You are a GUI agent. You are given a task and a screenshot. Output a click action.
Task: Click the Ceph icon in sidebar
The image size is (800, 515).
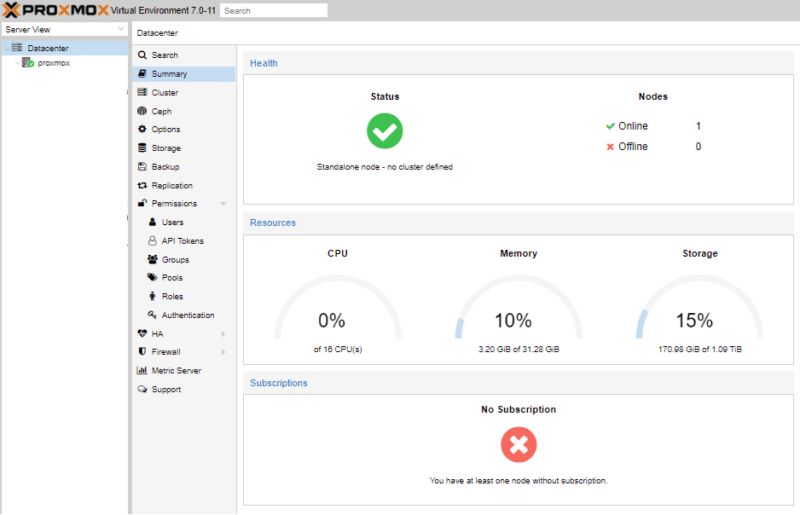click(x=143, y=111)
